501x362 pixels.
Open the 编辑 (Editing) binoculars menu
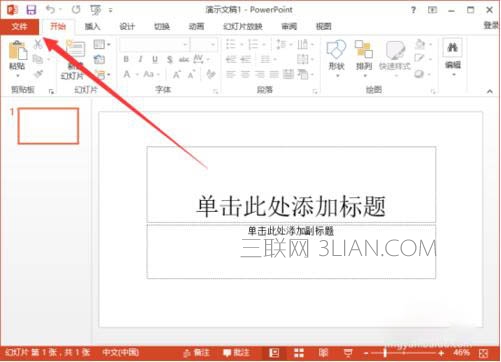(x=452, y=57)
